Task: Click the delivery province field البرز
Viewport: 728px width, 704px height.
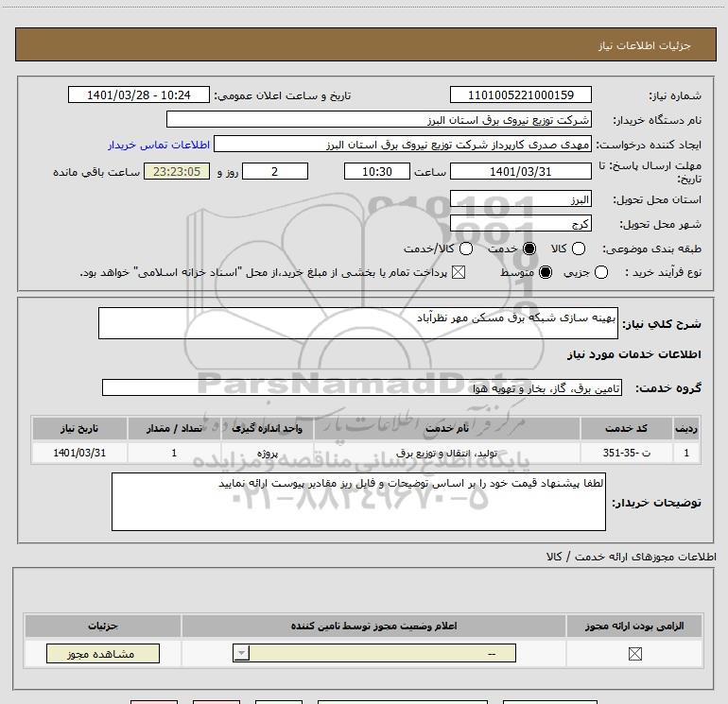Action: pos(520,199)
